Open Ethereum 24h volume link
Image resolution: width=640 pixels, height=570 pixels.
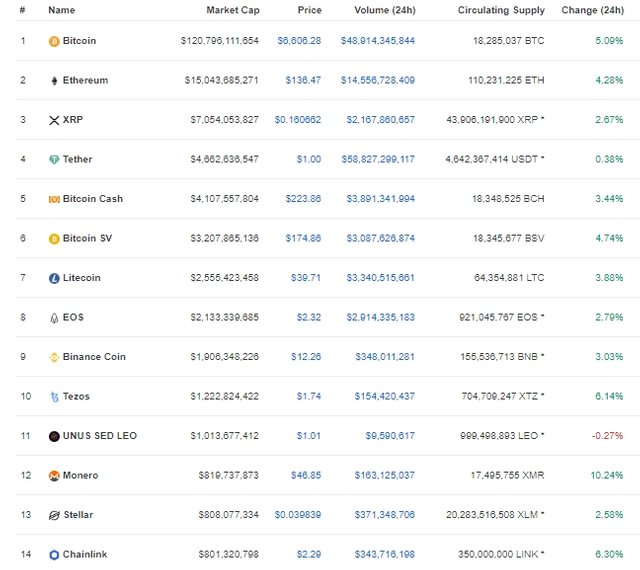pos(378,80)
